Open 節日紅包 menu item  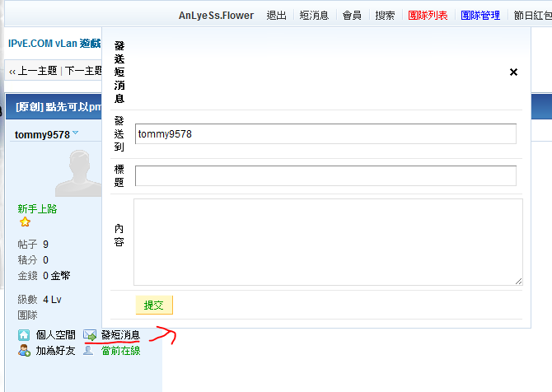pyautogui.click(x=532, y=16)
